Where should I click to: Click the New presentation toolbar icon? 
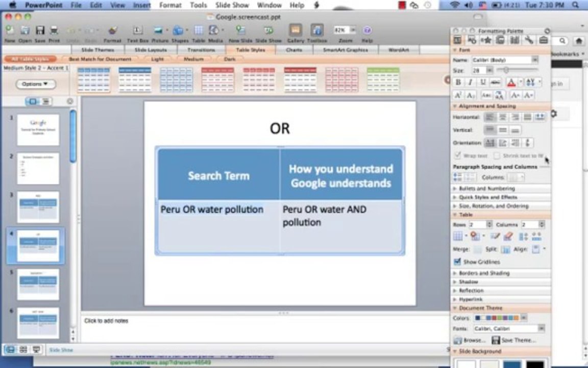tap(10, 31)
